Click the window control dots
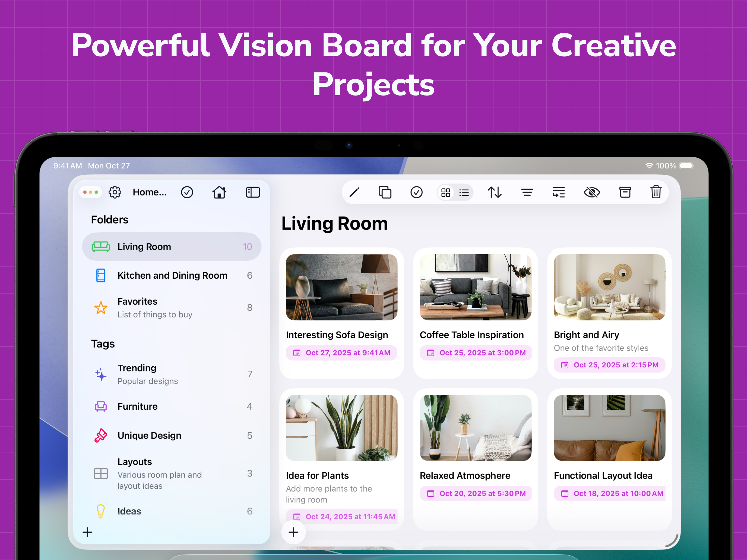This screenshot has height=560, width=747. click(x=90, y=192)
